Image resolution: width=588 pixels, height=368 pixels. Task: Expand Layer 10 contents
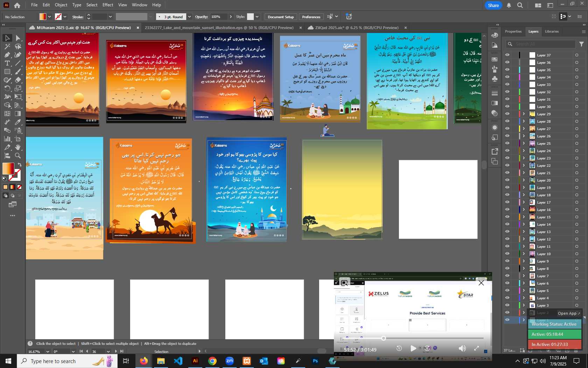point(524,254)
